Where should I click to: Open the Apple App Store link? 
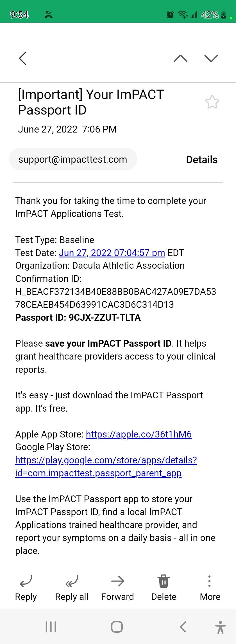pyautogui.click(x=139, y=434)
